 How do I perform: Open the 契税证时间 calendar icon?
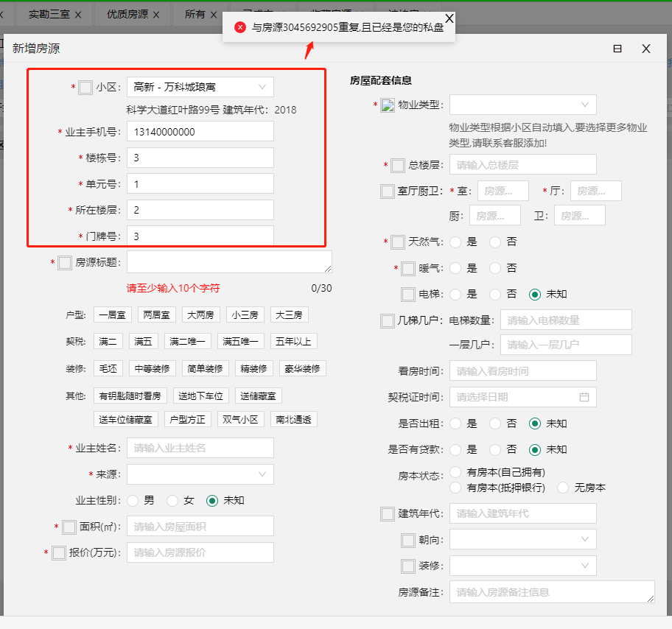click(x=584, y=397)
